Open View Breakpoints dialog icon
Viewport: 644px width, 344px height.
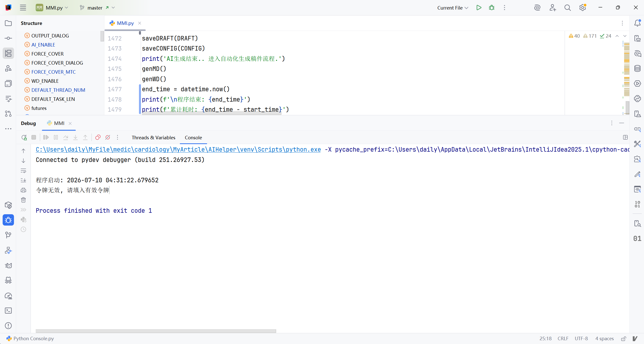[x=98, y=138]
